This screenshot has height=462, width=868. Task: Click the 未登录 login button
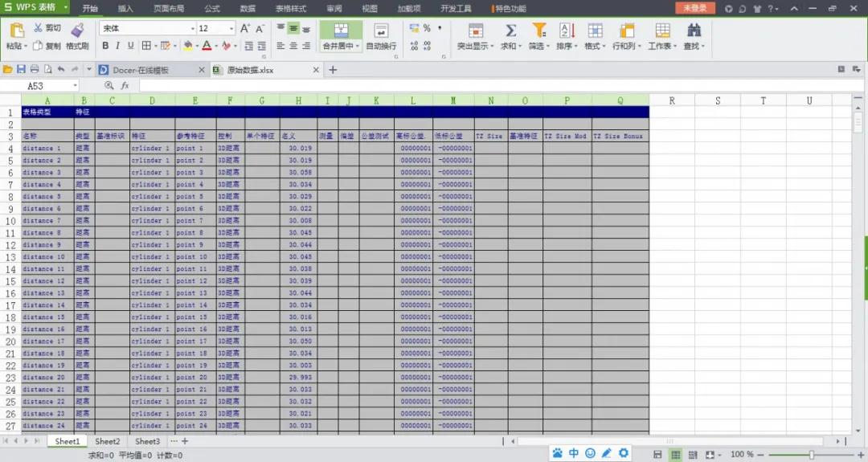(694, 8)
